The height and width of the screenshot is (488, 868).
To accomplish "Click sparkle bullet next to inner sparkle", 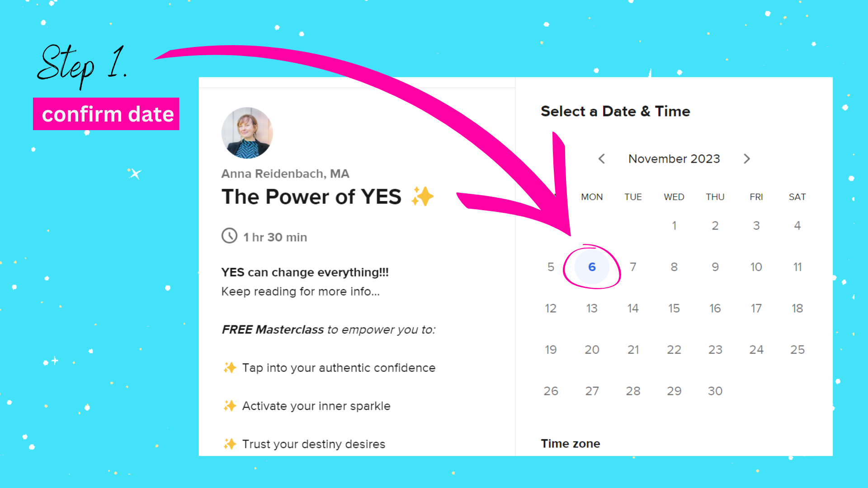I will click(x=230, y=406).
